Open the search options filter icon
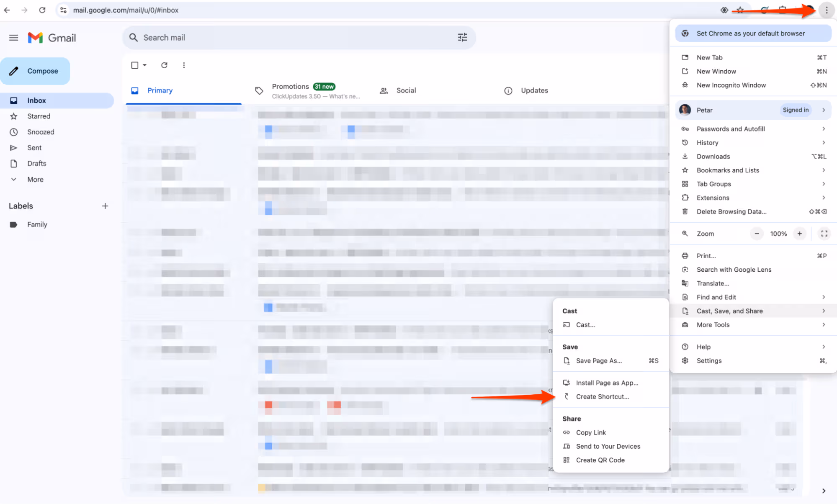 (x=462, y=37)
